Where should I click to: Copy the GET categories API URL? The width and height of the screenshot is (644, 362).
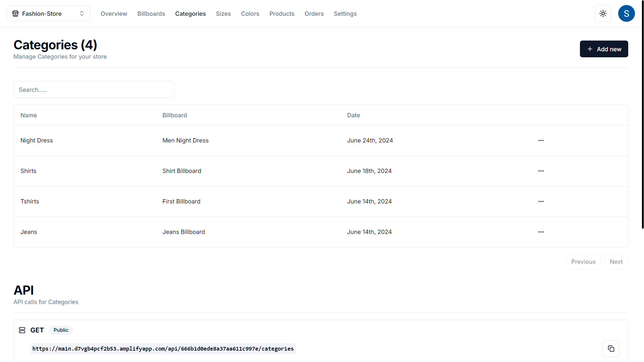click(x=611, y=349)
